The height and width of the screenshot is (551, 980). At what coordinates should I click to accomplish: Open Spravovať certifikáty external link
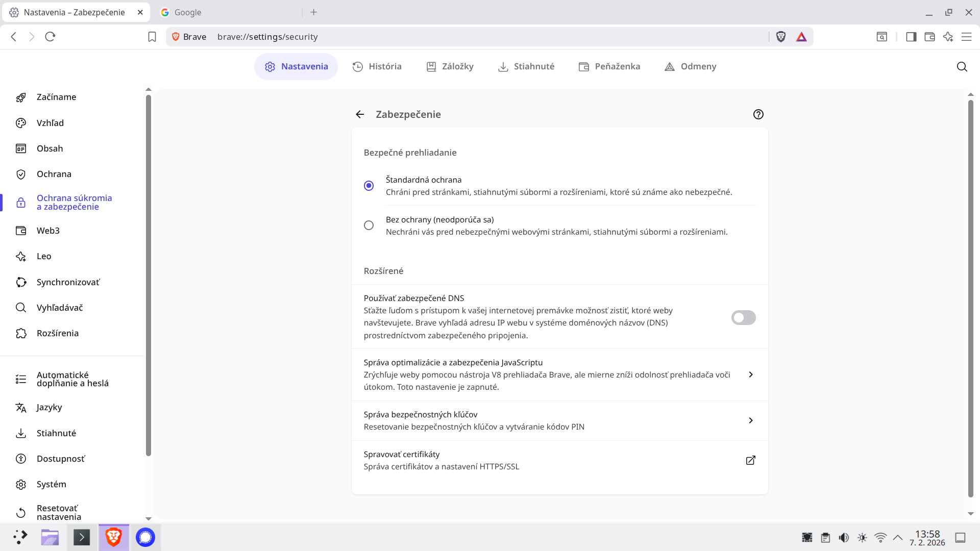tap(750, 460)
